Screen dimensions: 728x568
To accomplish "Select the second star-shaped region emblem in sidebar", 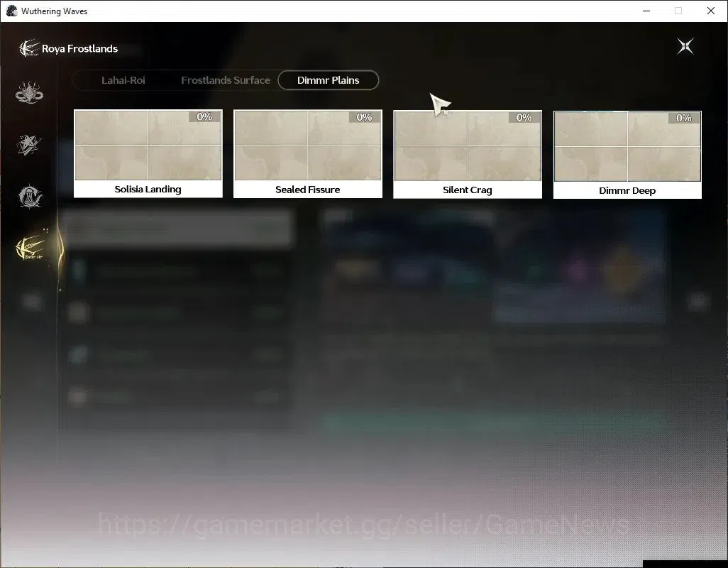I will pyautogui.click(x=29, y=145).
